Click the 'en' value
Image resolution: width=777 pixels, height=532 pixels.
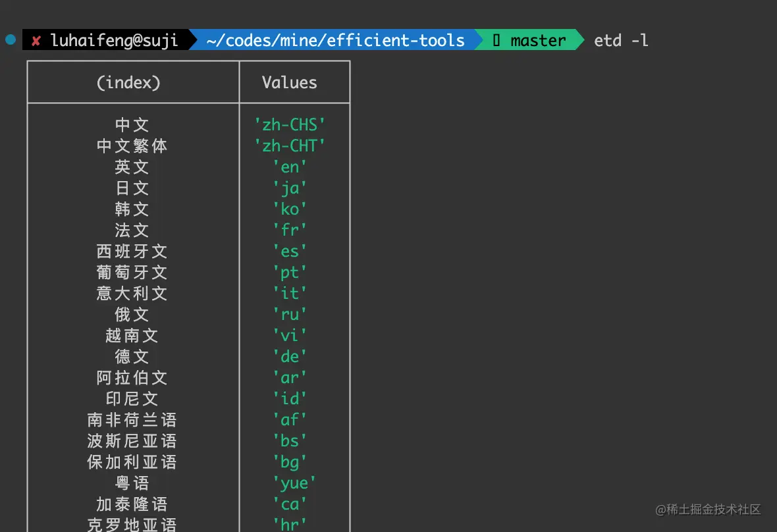pos(290,167)
